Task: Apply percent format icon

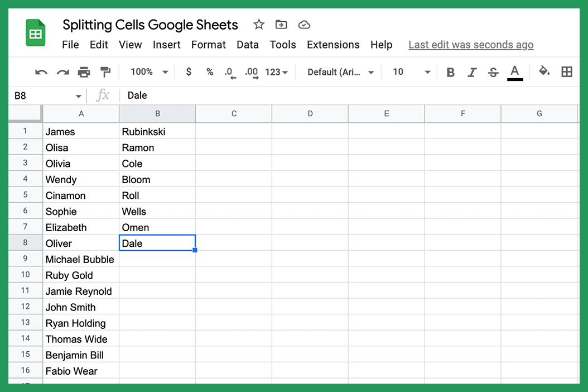Action: [x=209, y=71]
